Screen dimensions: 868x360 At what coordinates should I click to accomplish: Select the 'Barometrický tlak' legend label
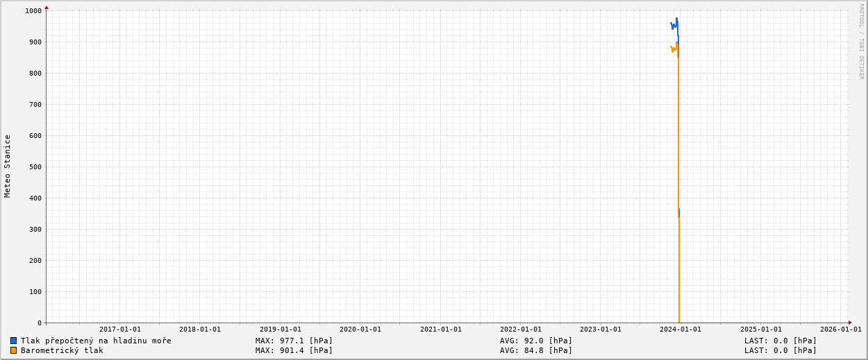[62, 350]
